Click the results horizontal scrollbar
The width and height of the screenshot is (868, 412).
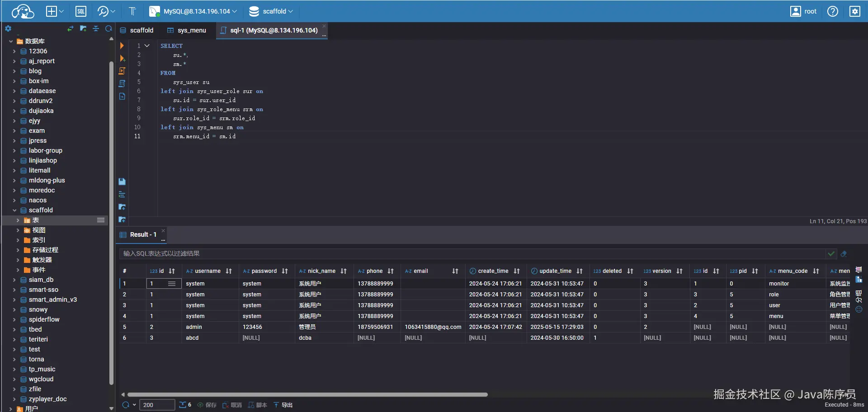[x=307, y=394]
